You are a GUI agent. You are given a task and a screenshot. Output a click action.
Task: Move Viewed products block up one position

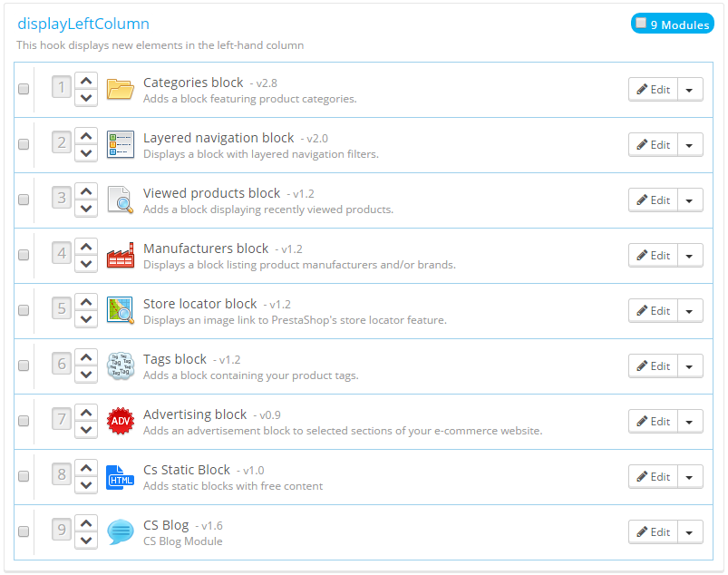[86, 191]
